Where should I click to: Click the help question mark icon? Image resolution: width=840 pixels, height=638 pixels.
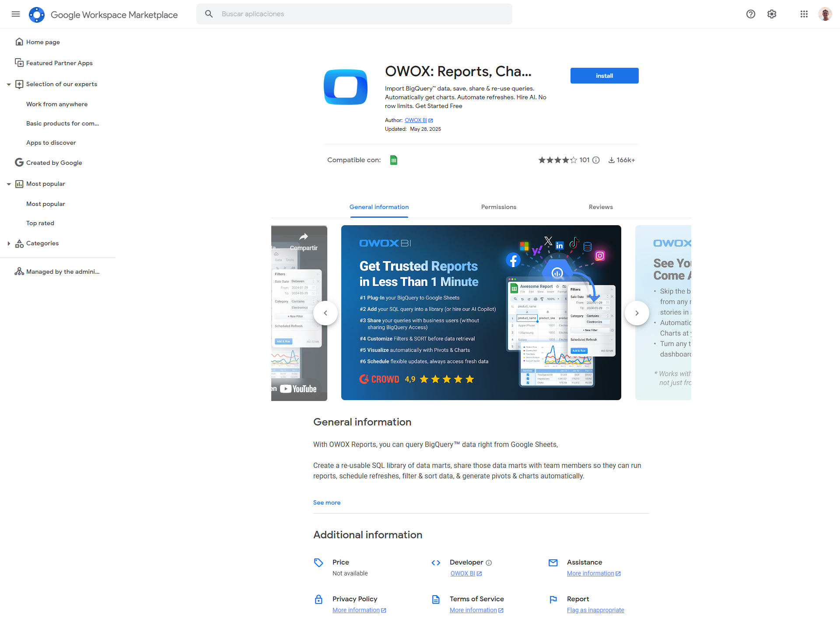point(751,14)
